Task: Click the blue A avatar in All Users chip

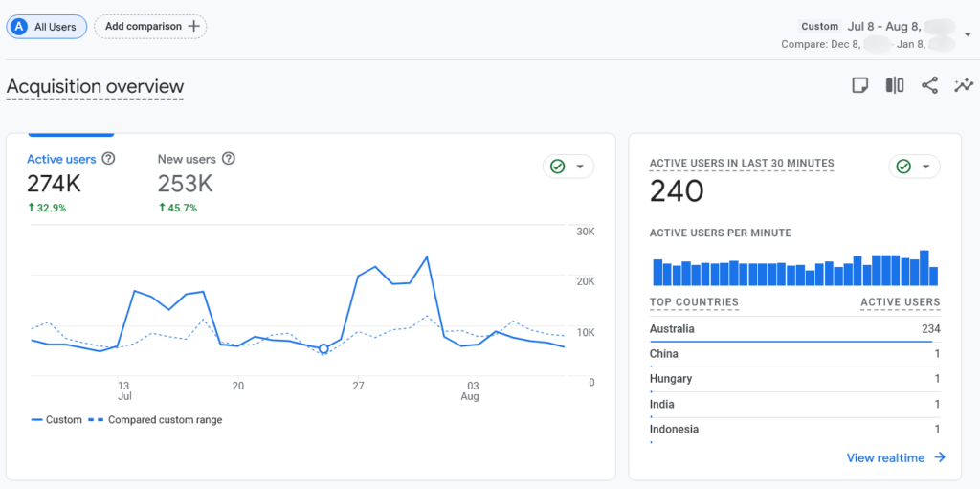Action: pyautogui.click(x=21, y=27)
